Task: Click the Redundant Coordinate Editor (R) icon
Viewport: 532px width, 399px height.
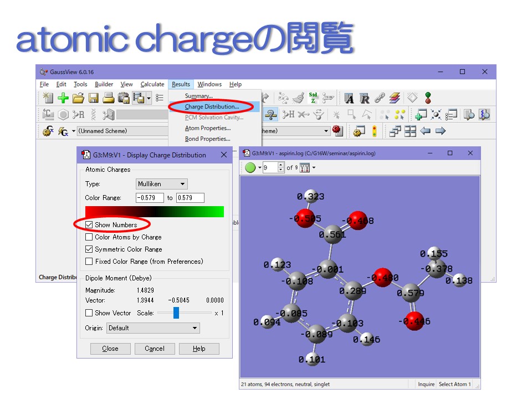Action: [365, 99]
